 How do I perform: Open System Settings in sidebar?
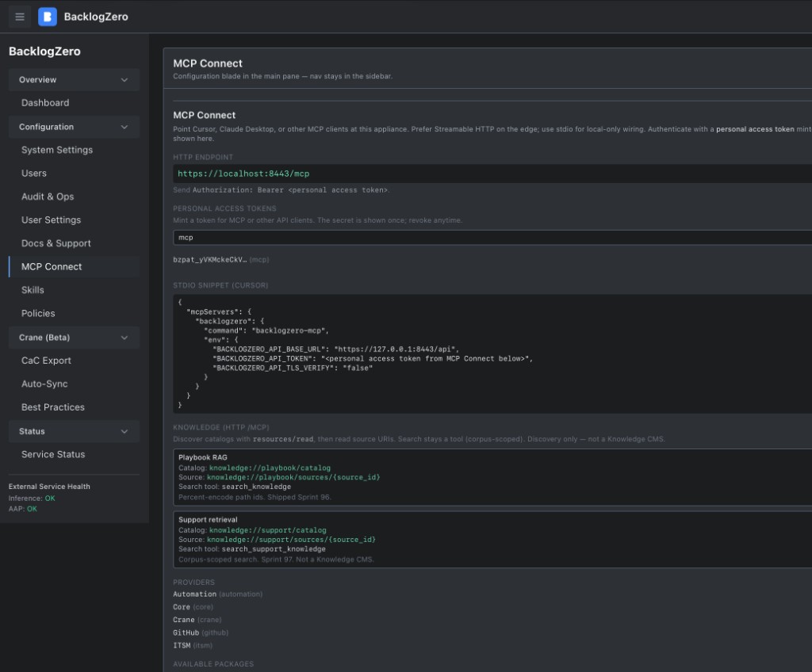pos(74,150)
